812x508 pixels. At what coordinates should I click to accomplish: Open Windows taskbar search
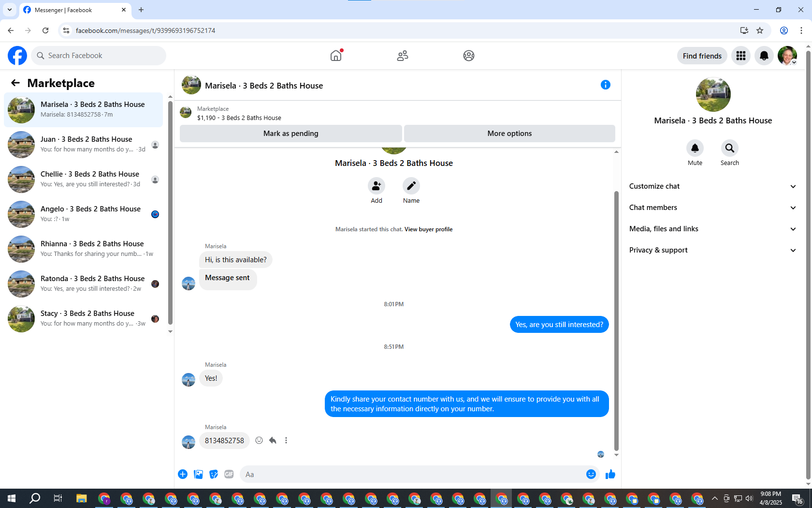pos(35,498)
